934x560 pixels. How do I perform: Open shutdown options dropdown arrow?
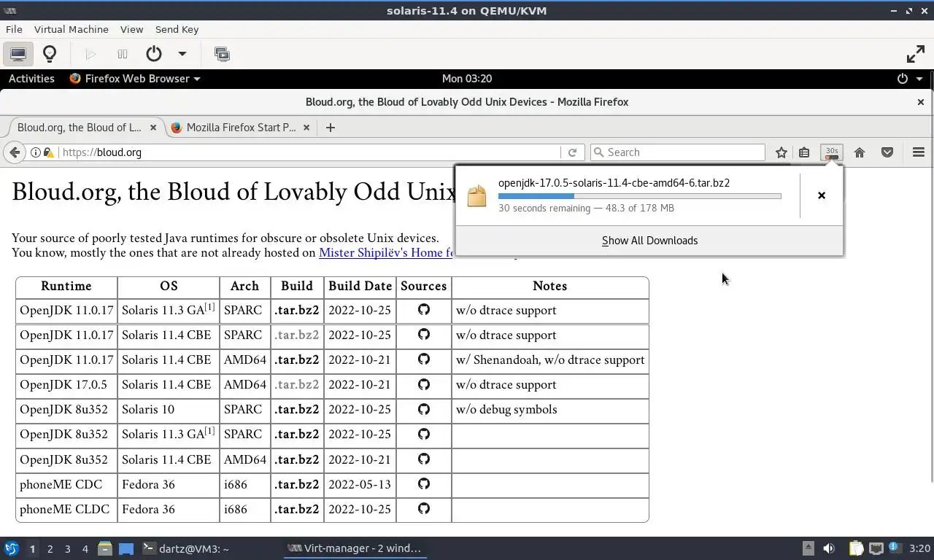(x=182, y=54)
